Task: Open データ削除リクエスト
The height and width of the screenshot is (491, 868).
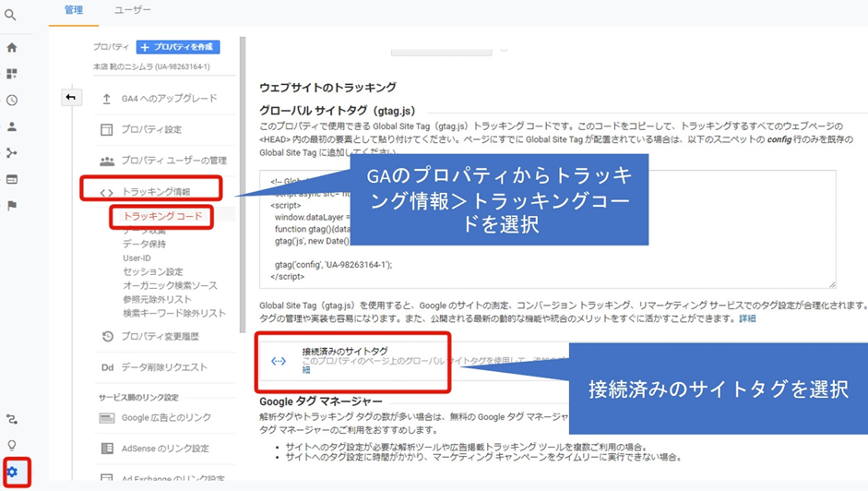Action: [x=165, y=367]
